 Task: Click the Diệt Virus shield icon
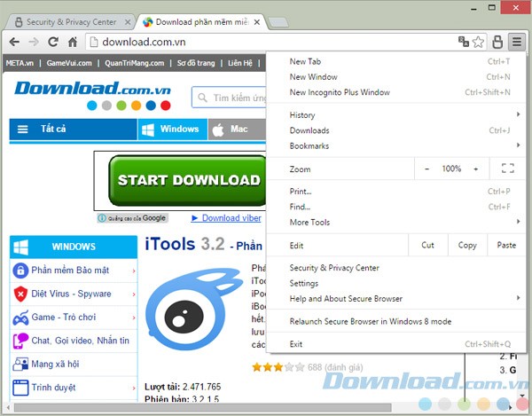[x=20, y=294]
